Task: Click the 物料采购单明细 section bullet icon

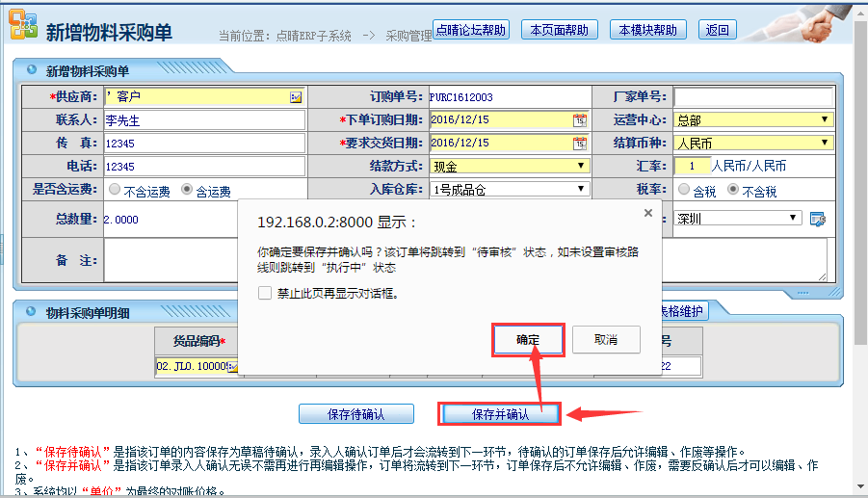Action: 32,311
